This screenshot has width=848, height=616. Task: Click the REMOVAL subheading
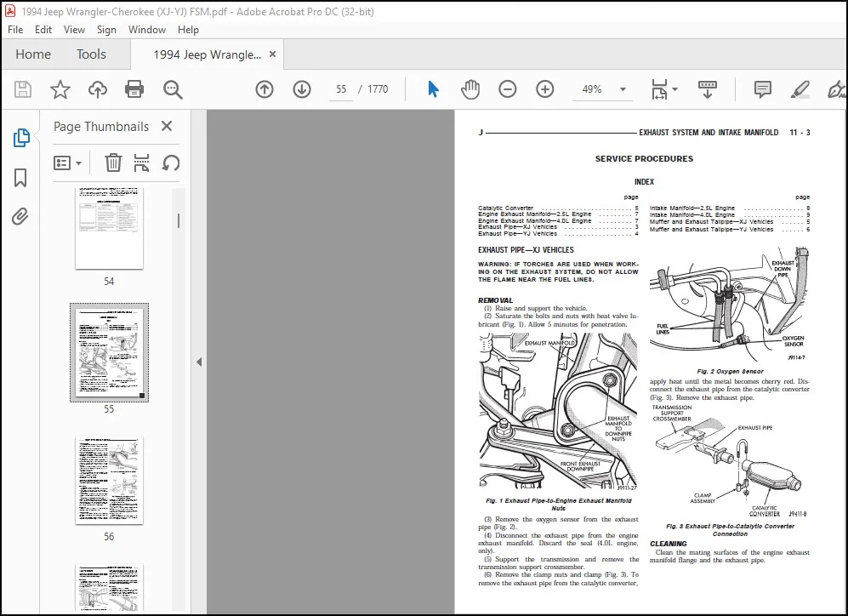(x=495, y=300)
